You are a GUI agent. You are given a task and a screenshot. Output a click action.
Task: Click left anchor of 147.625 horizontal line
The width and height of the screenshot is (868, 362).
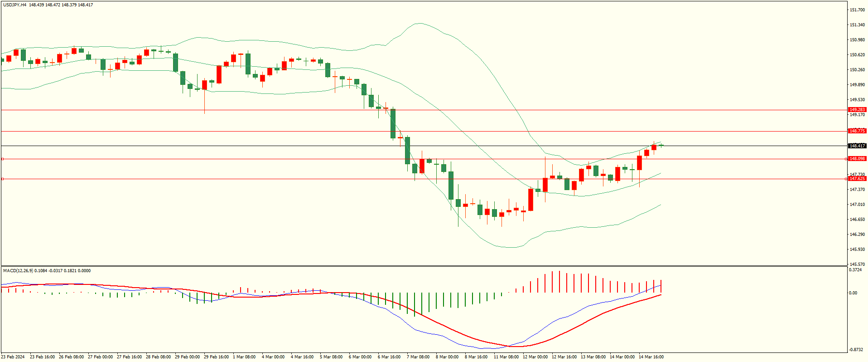2,179
